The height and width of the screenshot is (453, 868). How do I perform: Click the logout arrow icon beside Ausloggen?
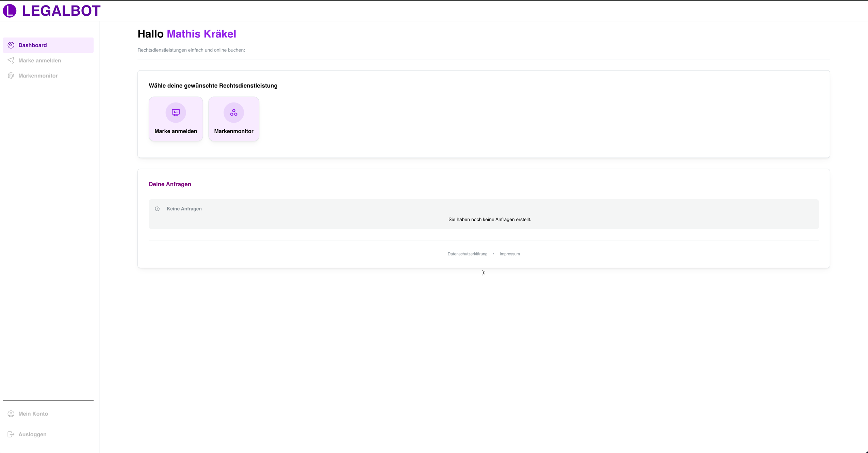[11, 434]
